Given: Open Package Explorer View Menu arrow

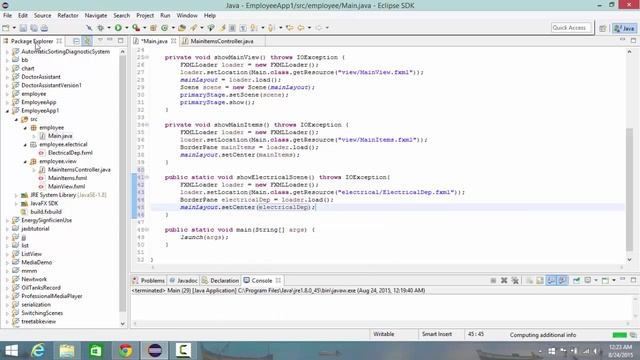Looking at the screenshot, I should (x=100, y=40).
